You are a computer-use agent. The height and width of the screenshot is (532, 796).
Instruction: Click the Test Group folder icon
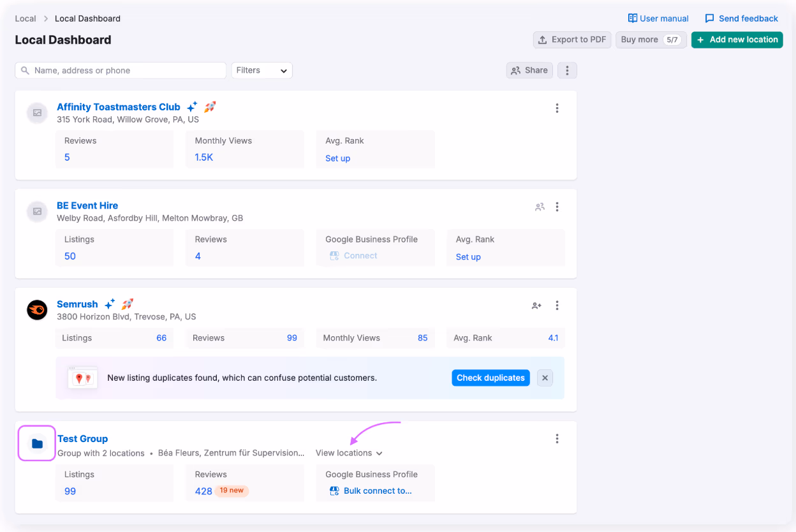coord(37,443)
